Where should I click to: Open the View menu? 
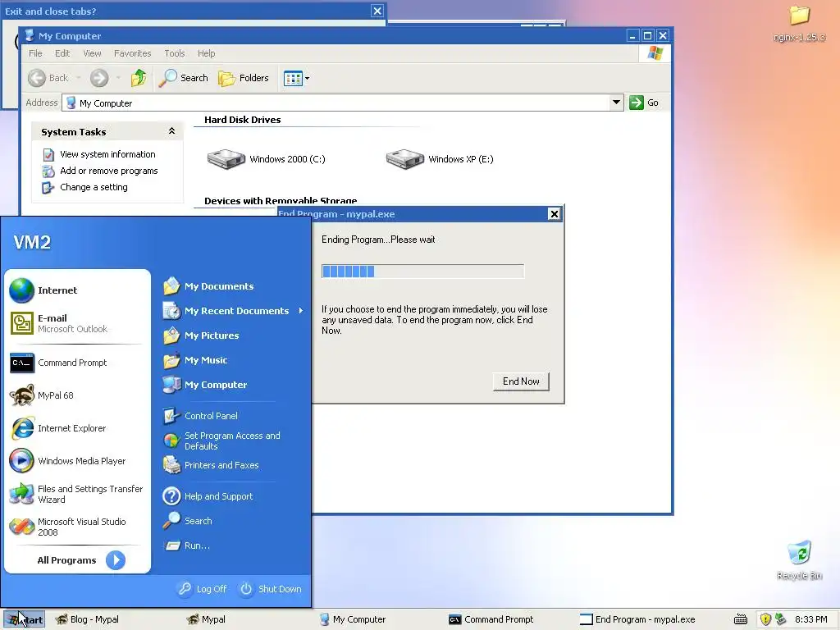coord(92,53)
